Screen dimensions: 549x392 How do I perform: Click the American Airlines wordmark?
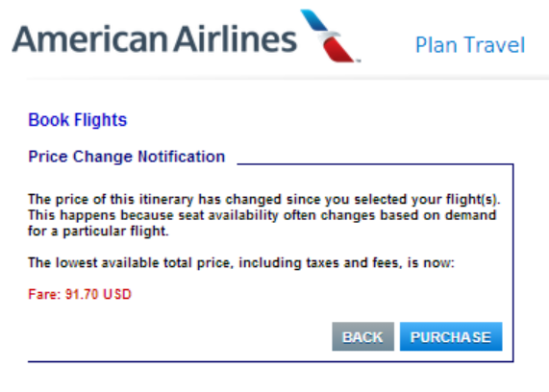pos(155,39)
